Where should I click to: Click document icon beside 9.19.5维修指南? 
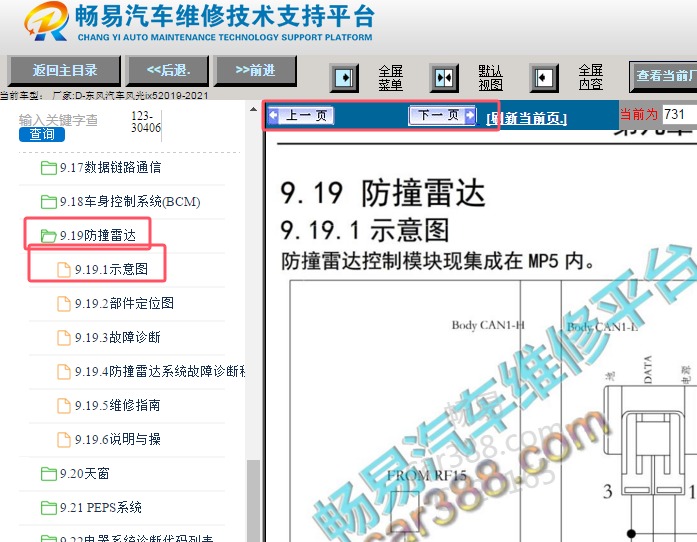point(64,406)
